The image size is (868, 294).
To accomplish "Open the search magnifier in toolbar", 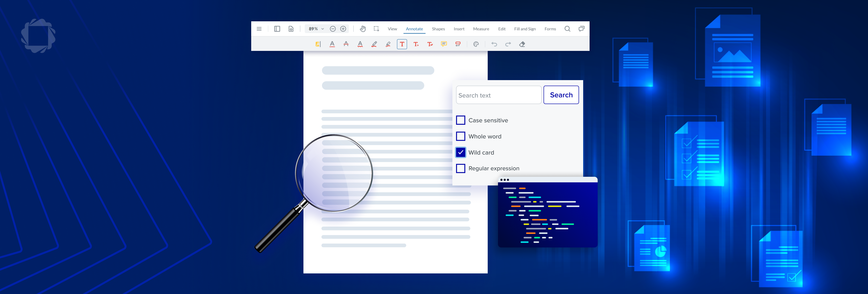I will (567, 29).
